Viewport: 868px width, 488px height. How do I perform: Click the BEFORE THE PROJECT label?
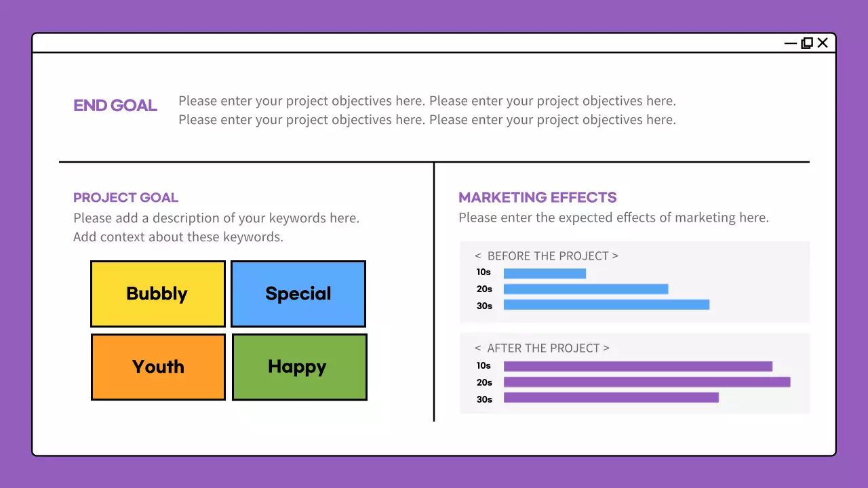546,256
